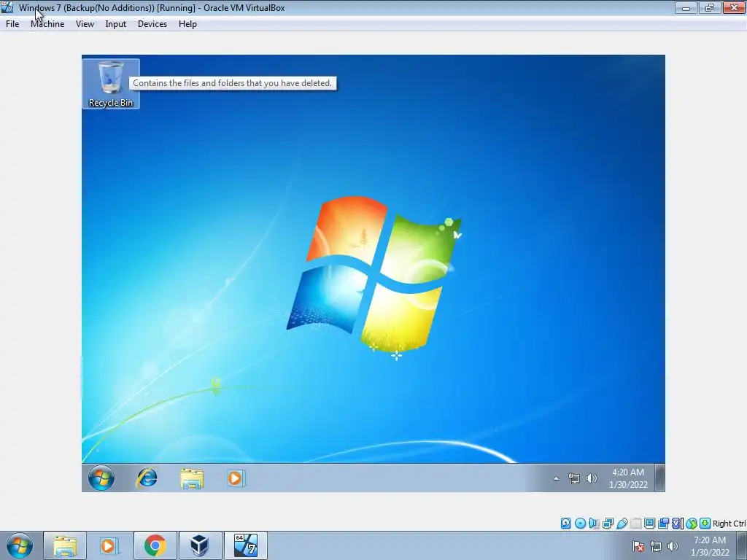
Task: Click the guest volume speaker icon
Action: tap(591, 478)
